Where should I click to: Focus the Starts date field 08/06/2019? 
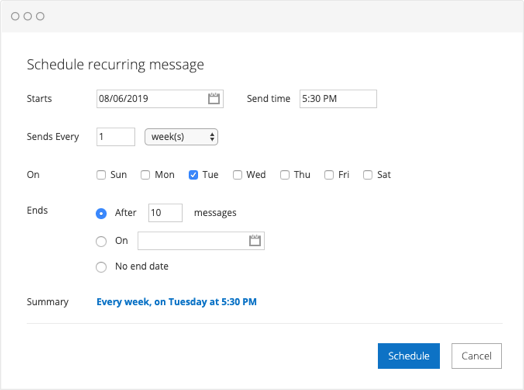(160, 99)
